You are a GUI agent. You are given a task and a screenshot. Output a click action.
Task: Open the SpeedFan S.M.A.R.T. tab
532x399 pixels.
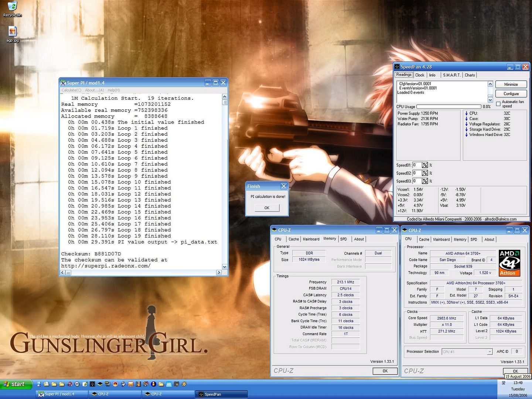(451, 75)
